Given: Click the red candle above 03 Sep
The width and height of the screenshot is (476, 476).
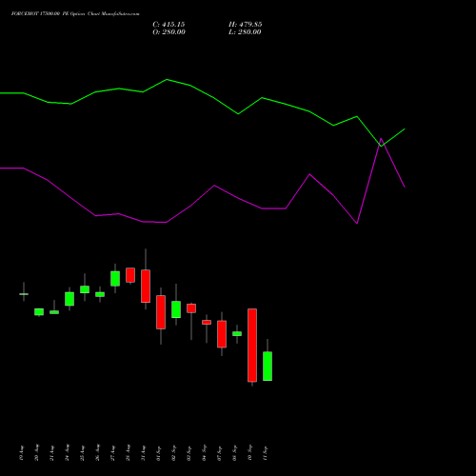Looking at the screenshot, I should click(191, 308).
